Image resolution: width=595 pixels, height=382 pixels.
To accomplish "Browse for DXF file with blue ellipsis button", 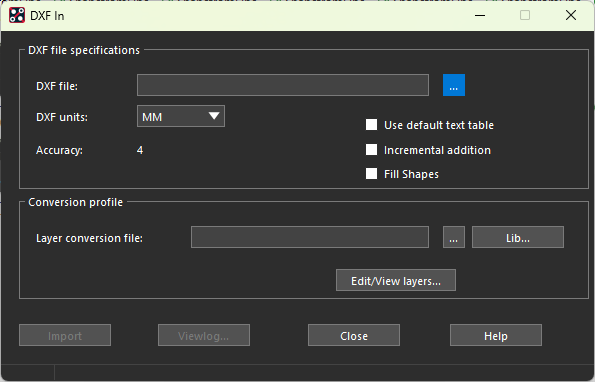I will tap(454, 85).
